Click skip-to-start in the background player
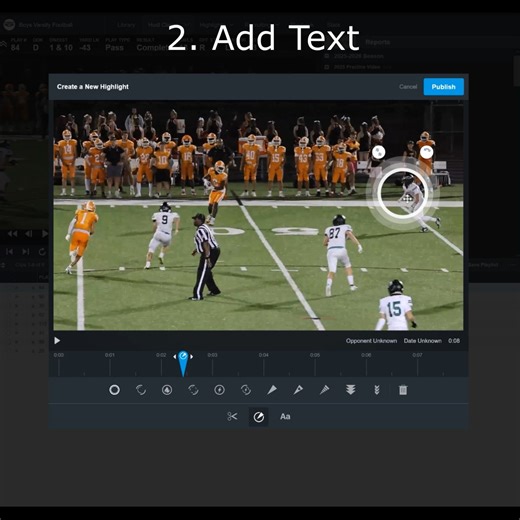 tap(9, 252)
